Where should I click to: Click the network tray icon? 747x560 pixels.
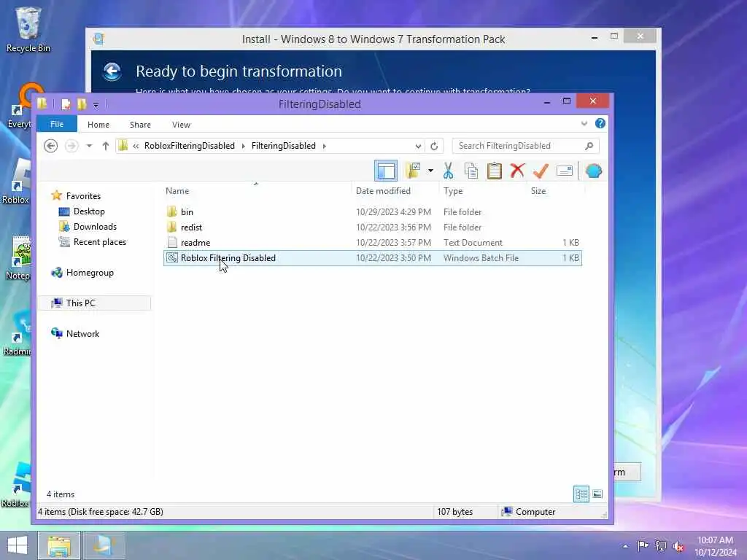pyautogui.click(x=660, y=545)
